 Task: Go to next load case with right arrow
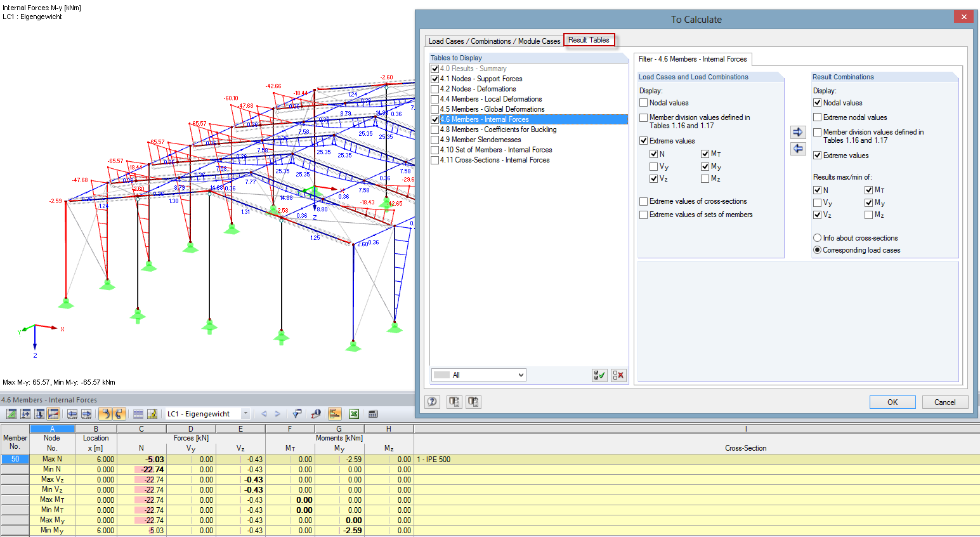click(277, 414)
